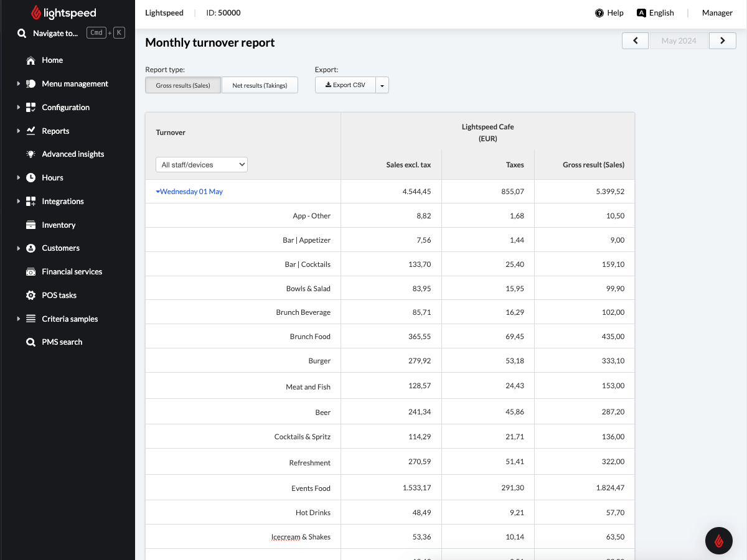
Task: Open Export CSV options dropdown arrow
Action: (x=382, y=85)
